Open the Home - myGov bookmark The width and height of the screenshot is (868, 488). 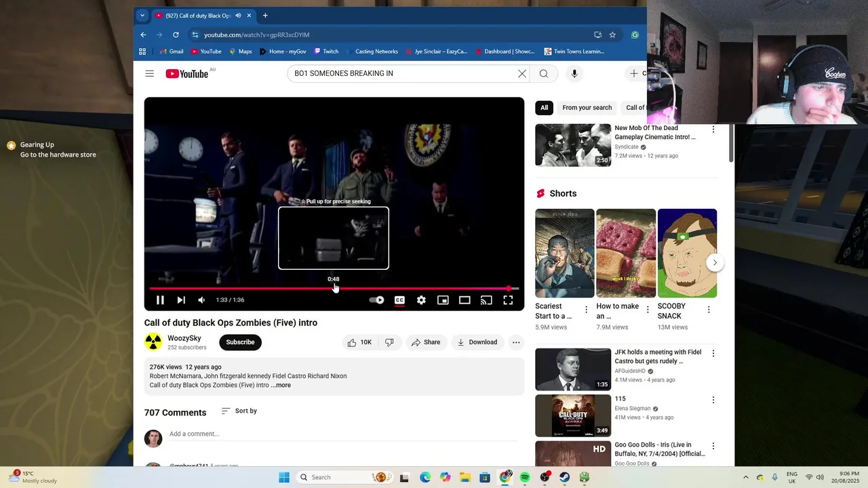[282, 52]
